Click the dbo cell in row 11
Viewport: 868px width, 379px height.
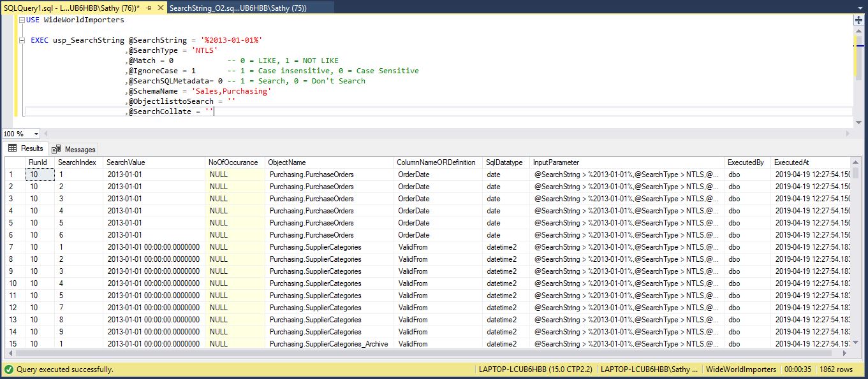click(x=747, y=296)
